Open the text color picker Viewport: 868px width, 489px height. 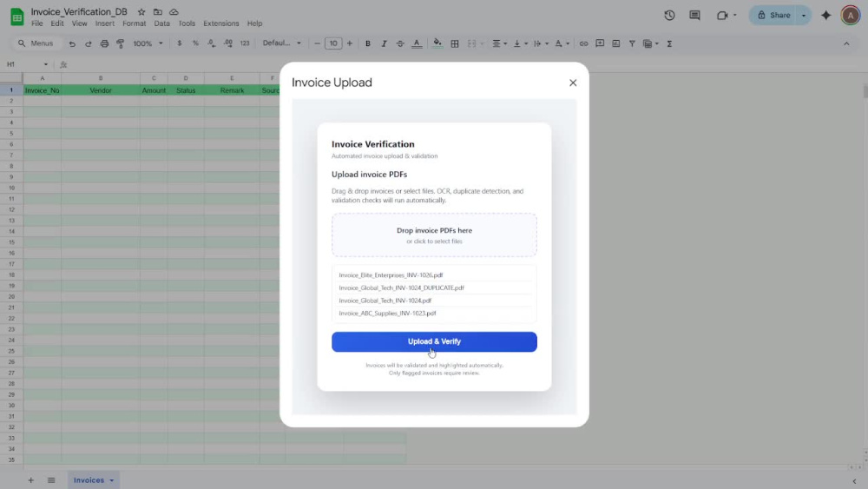417,43
